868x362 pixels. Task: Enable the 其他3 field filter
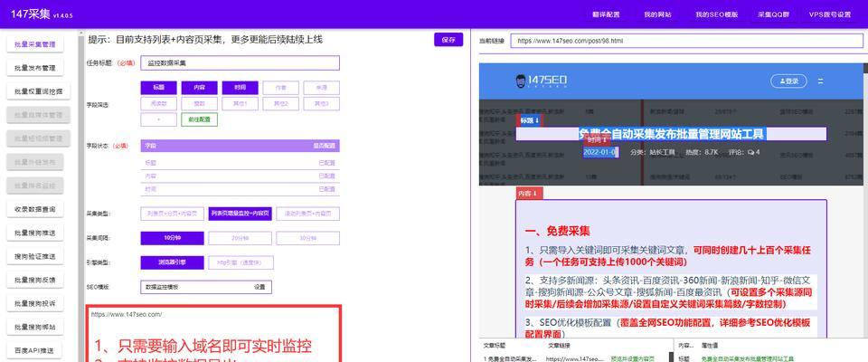[322, 104]
